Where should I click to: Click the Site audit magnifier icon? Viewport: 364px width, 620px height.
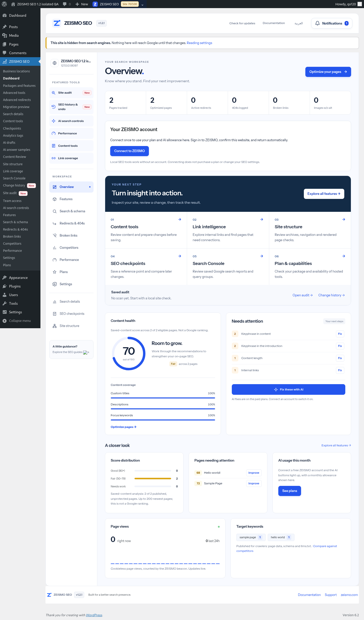click(x=54, y=93)
